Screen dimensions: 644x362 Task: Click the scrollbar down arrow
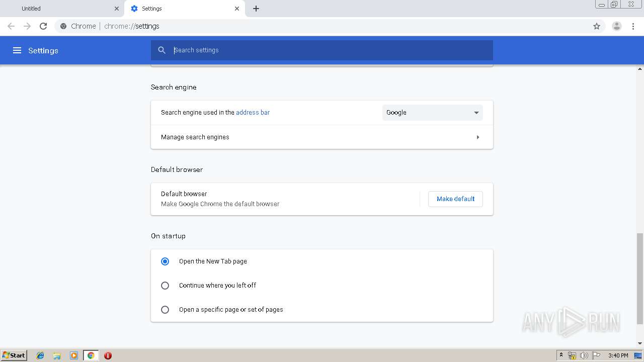pyautogui.click(x=640, y=343)
